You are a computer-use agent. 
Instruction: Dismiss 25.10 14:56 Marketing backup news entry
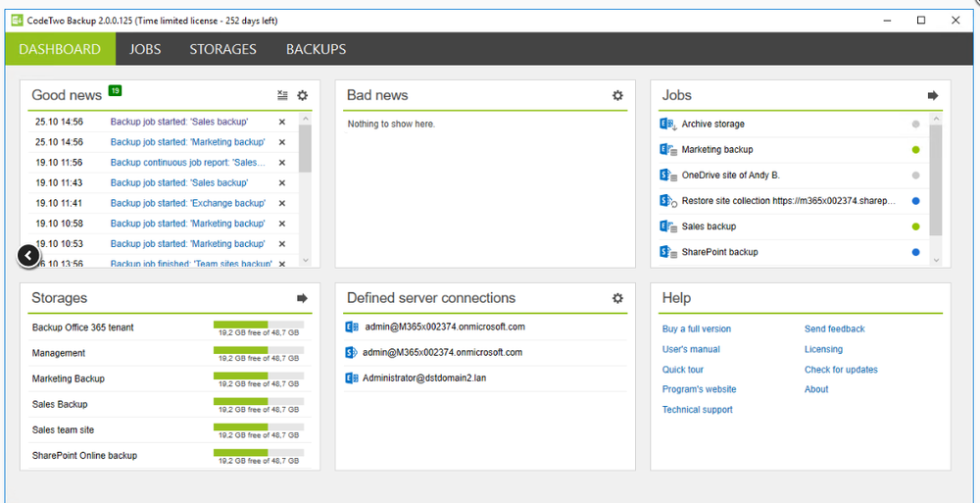coord(282,142)
